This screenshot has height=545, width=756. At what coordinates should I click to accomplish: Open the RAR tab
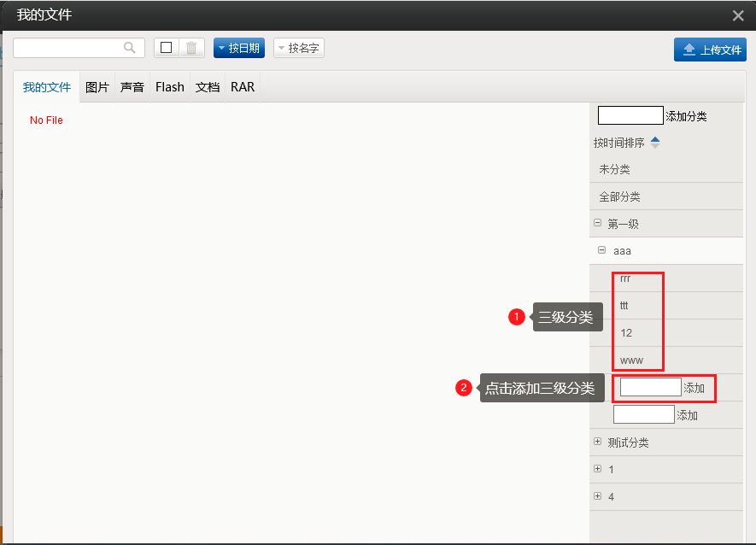point(243,87)
